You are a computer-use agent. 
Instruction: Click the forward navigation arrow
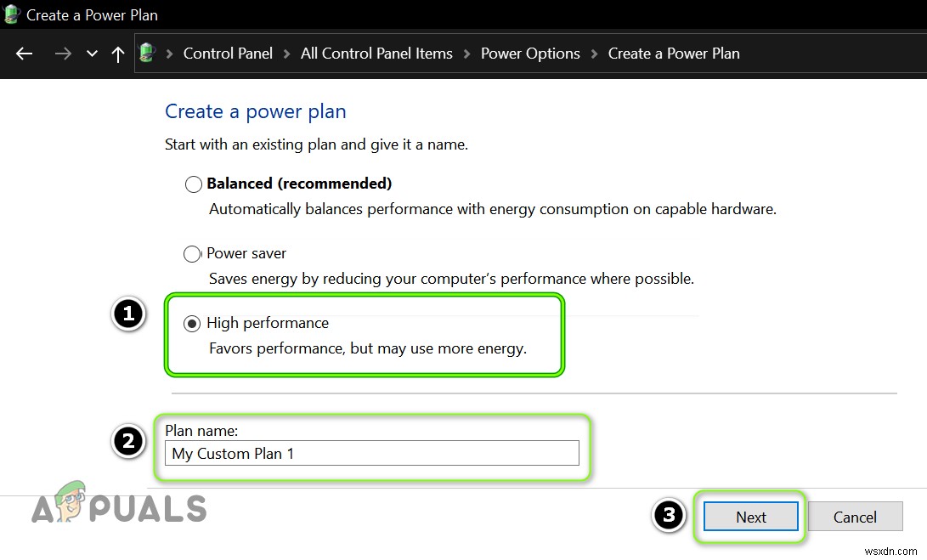[62, 53]
